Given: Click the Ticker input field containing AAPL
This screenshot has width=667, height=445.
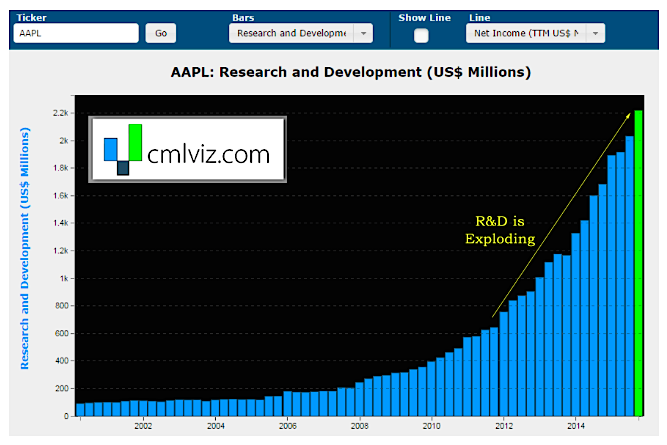Looking at the screenshot, I should [76, 33].
